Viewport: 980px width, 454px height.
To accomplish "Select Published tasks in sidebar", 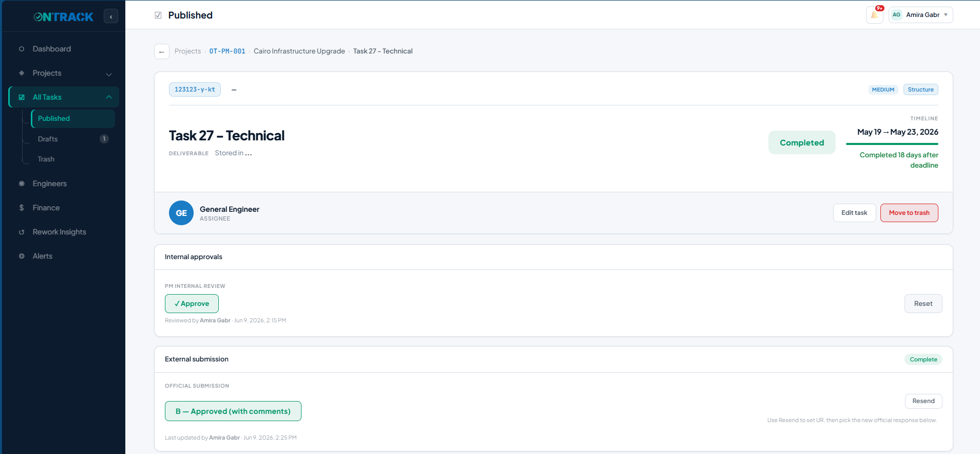I will (x=73, y=118).
